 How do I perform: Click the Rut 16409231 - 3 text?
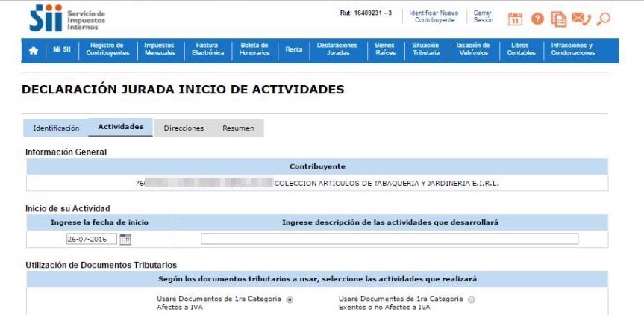(366, 13)
